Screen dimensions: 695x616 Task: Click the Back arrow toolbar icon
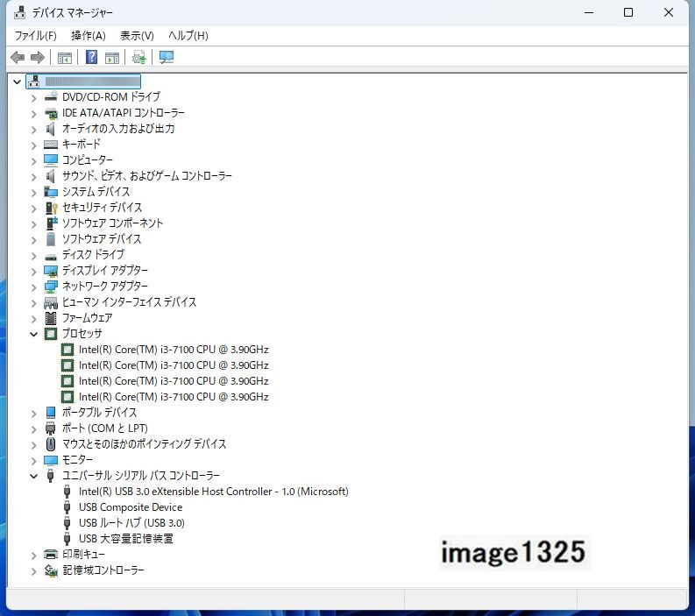(18, 57)
